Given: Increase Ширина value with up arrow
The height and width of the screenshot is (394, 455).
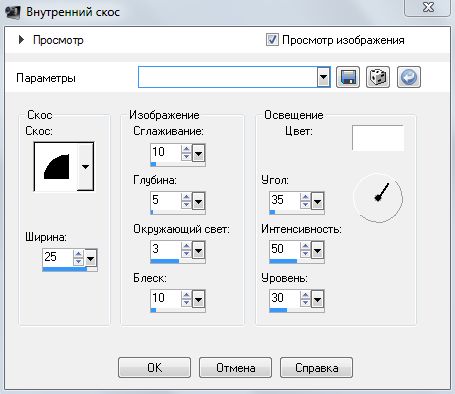Looking at the screenshot, I should (x=78, y=254).
